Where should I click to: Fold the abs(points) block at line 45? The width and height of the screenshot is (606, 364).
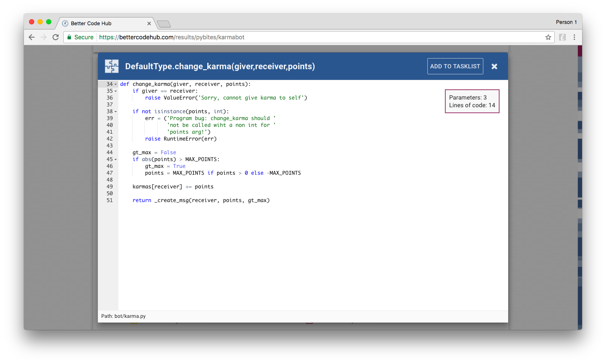[115, 159]
